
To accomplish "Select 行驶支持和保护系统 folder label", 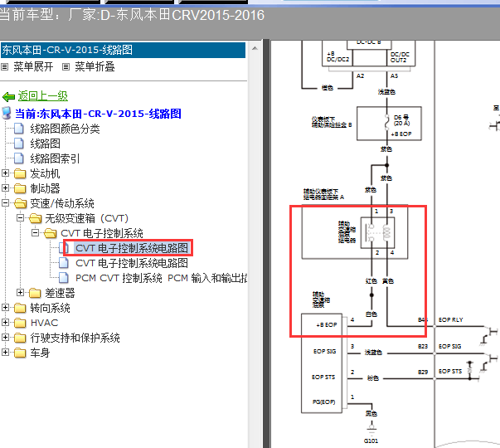I will click(75, 338).
